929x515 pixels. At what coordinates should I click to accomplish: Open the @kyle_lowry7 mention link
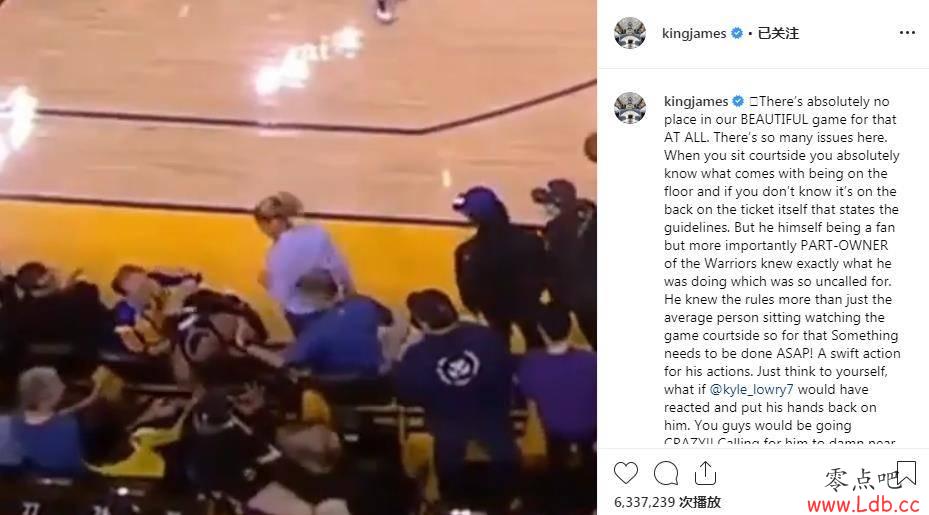[751, 389]
